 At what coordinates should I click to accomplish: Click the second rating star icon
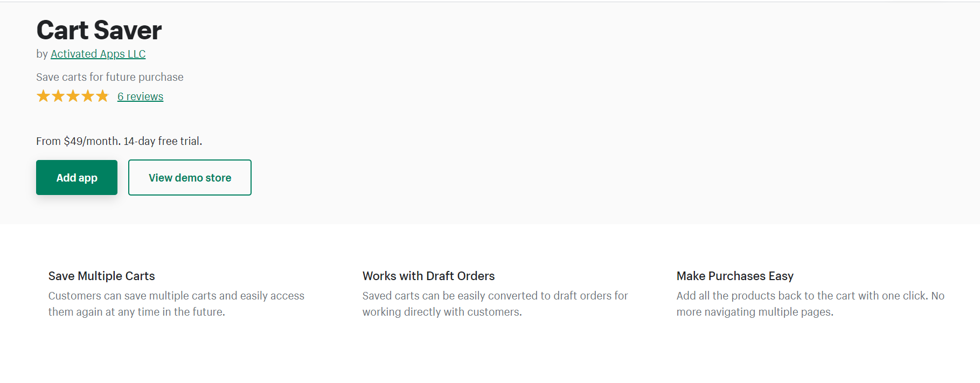(58, 96)
